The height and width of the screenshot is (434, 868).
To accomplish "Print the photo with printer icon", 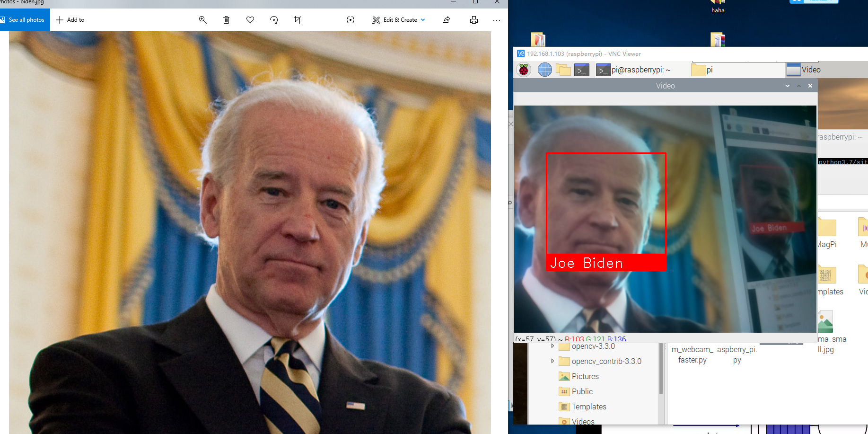I will (x=474, y=20).
